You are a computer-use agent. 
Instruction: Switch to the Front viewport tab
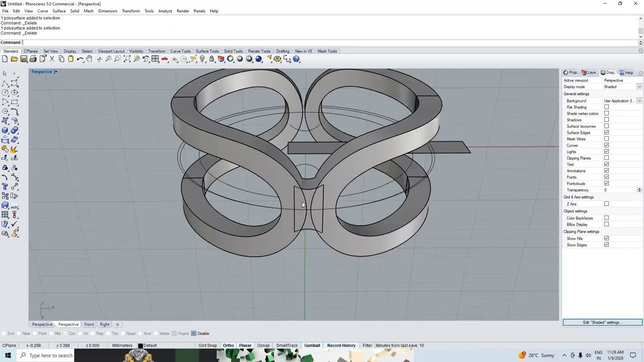89,324
